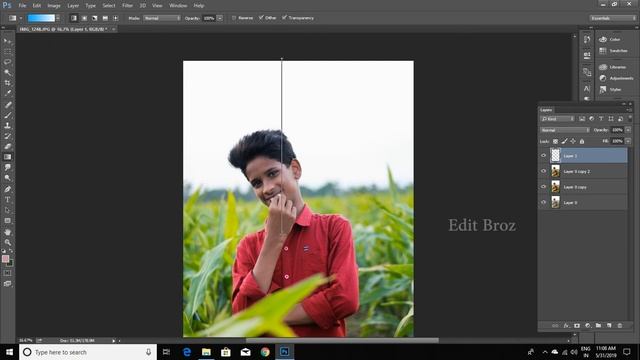Open the Filter menu
This screenshot has height=360, width=640.
[127, 6]
